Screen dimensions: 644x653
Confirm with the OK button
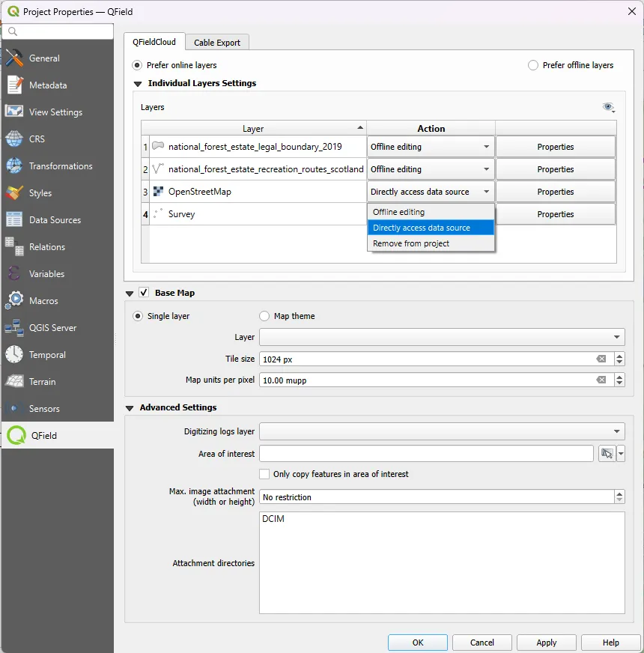tap(418, 643)
